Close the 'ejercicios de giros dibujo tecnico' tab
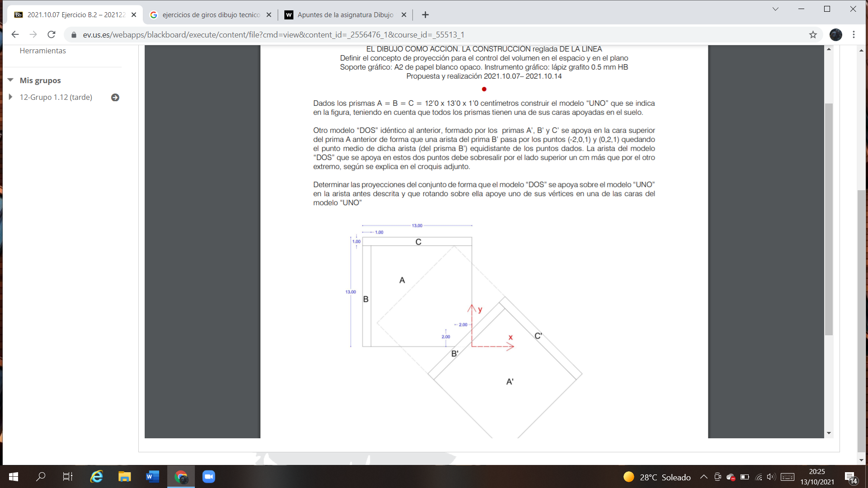 [269, 15]
